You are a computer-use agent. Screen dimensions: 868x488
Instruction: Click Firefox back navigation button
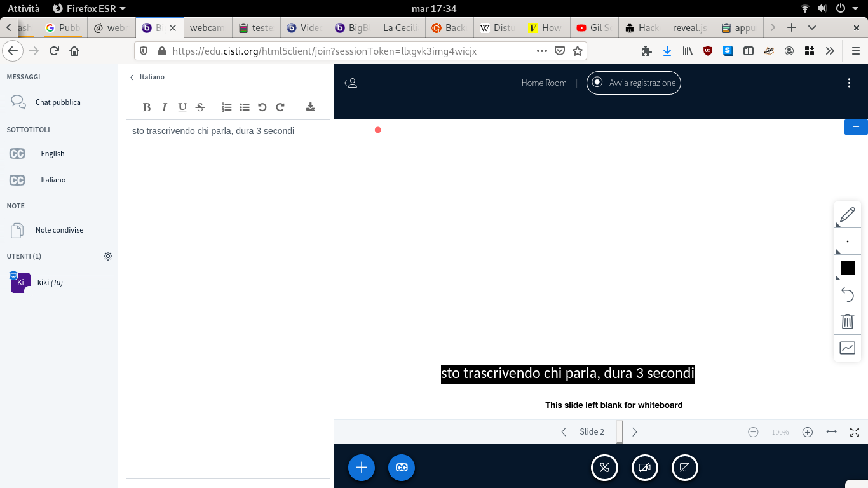pos(12,51)
